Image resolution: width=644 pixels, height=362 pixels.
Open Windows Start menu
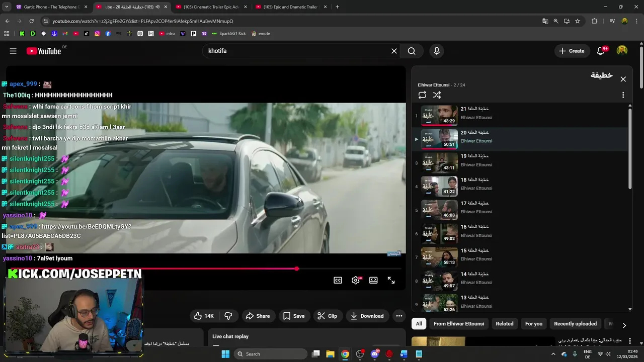pyautogui.click(x=225, y=354)
